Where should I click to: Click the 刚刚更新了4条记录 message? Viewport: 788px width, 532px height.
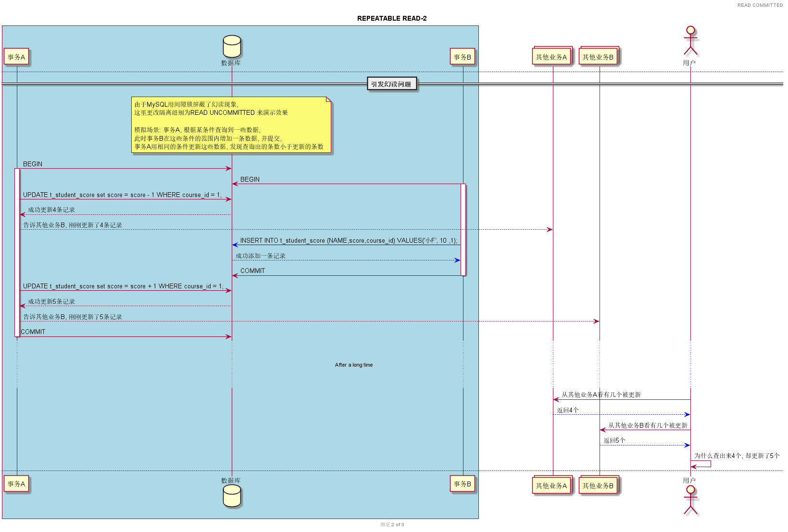point(73,225)
